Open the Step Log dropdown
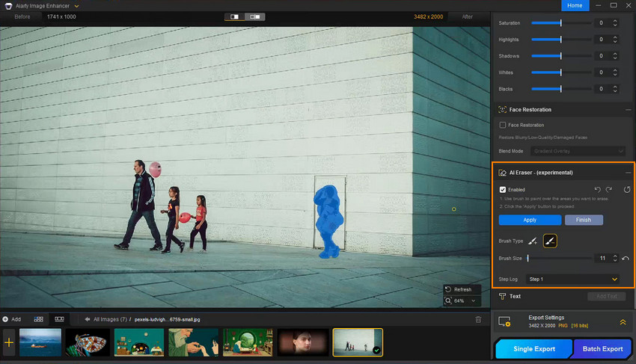 click(573, 279)
